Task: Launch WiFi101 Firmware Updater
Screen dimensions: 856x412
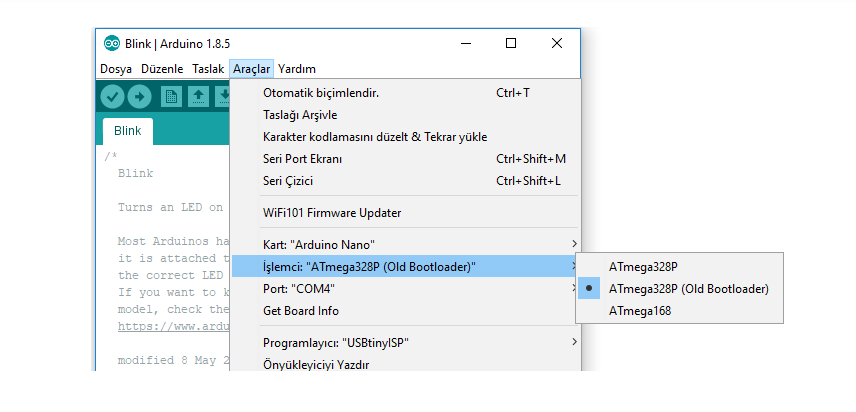Action: [x=405, y=213]
